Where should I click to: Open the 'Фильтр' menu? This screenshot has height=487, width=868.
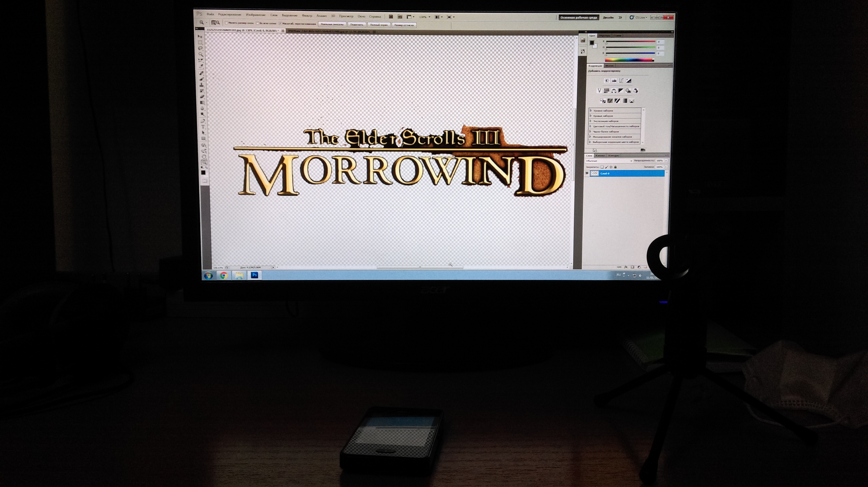307,15
